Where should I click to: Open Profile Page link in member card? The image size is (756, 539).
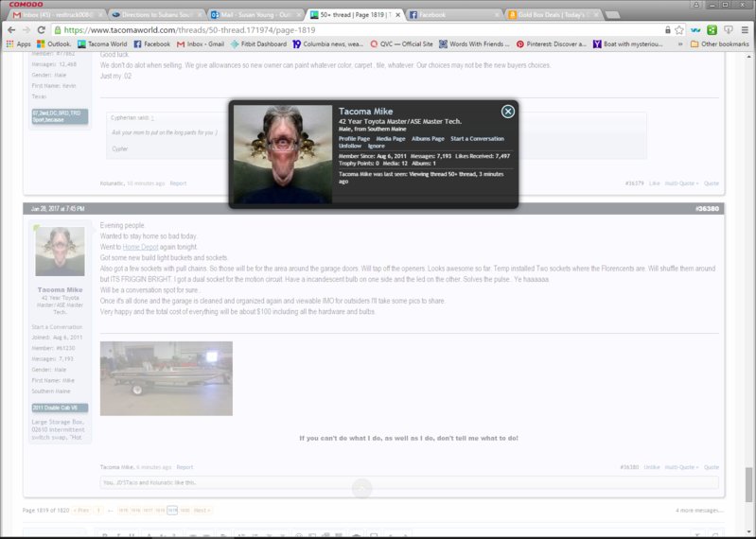354,139
